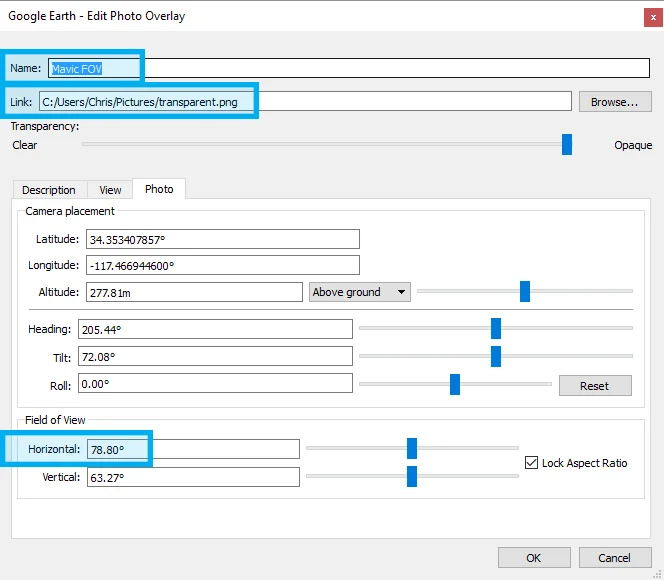
Task: Click the dialog resize grip corner
Action: [x=657, y=574]
